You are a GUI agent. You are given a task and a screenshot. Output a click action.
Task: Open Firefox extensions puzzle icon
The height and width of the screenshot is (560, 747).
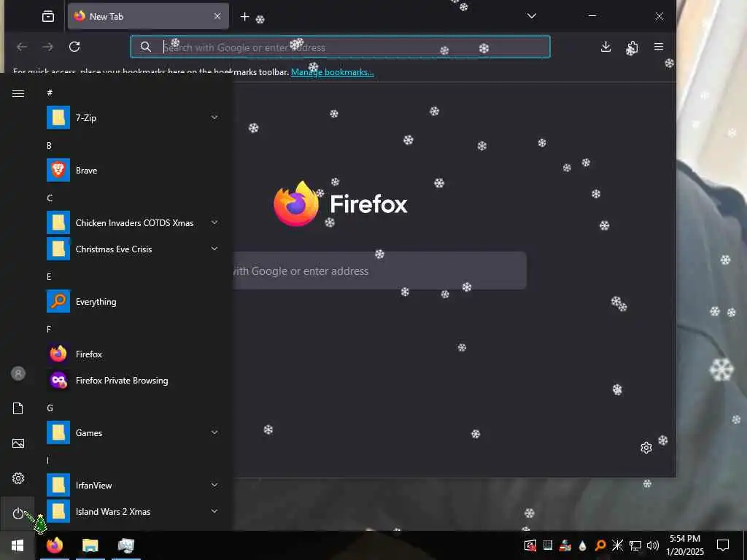tap(632, 47)
